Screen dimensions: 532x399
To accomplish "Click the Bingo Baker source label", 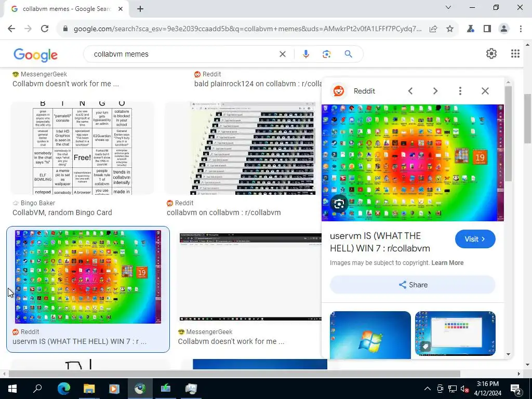I will click(x=37, y=203).
